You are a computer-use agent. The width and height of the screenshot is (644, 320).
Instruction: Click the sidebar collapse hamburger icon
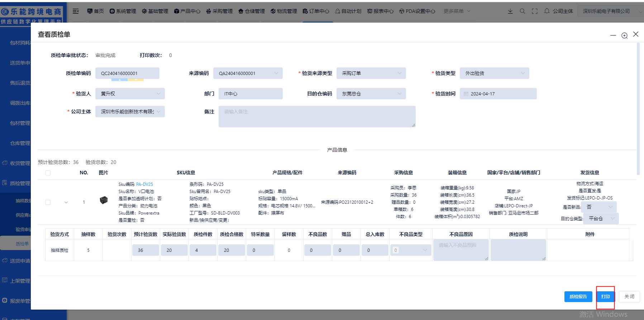[x=76, y=11]
